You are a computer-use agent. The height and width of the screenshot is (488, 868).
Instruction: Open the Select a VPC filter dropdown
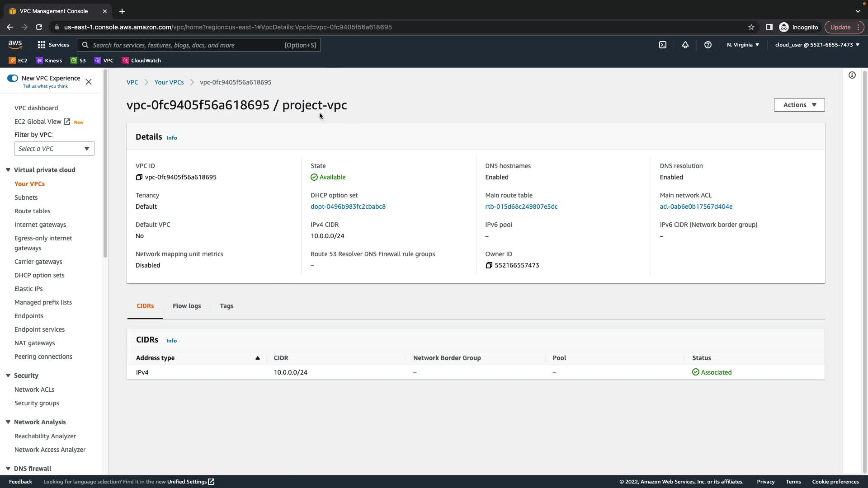pos(54,149)
